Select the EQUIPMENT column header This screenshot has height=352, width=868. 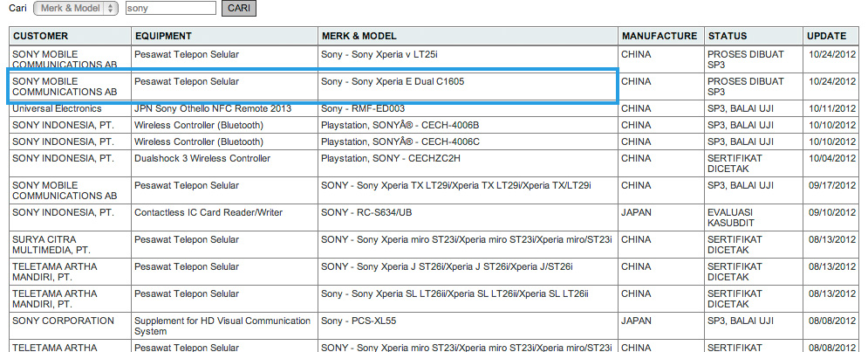(225, 36)
